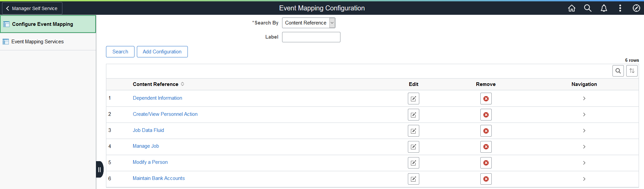Open the Search By dropdown

309,23
